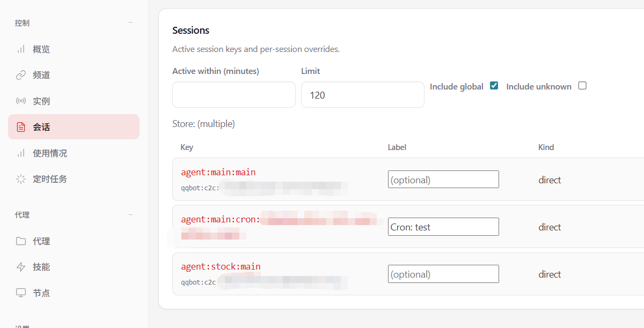Click the 实例 broadcast icon

(21, 101)
